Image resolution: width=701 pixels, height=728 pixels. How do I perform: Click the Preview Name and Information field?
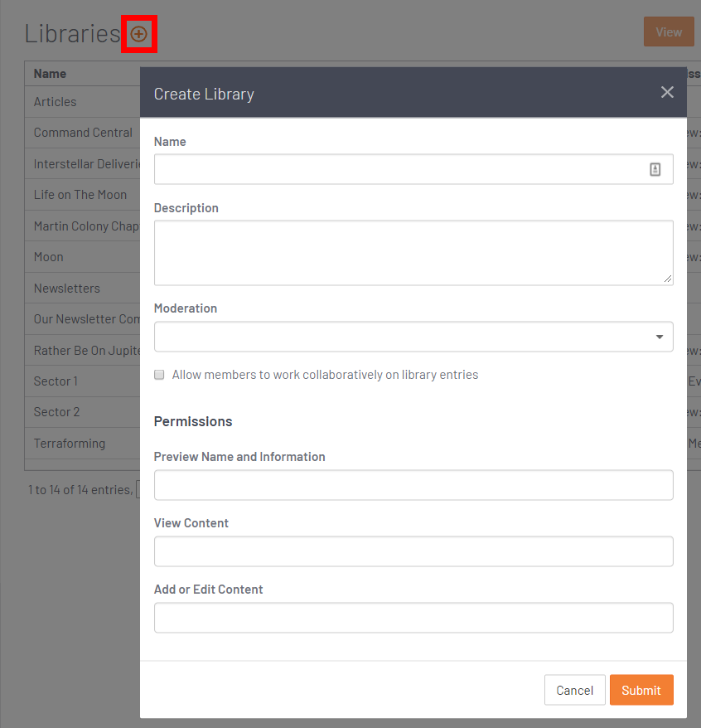point(413,485)
